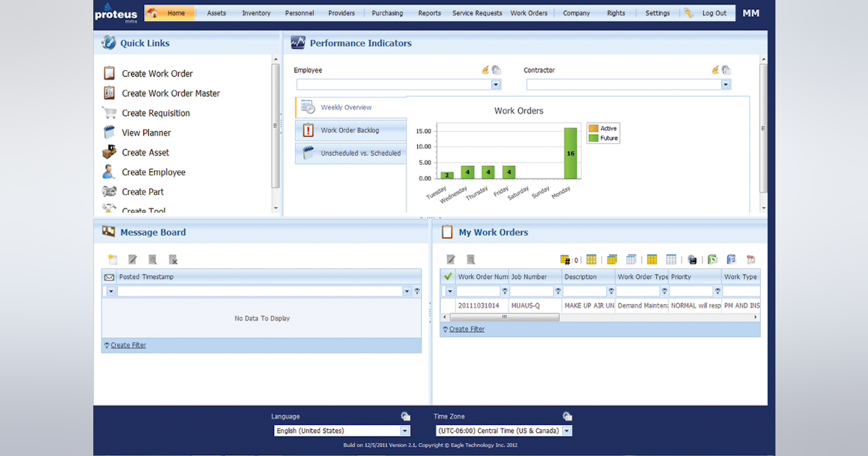Expand the Contractor dropdown
This screenshot has width=868, height=456.
(x=726, y=85)
